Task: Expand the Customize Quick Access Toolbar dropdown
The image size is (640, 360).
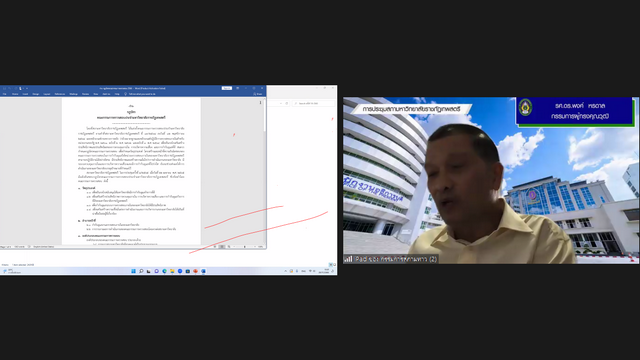Action: (27, 89)
